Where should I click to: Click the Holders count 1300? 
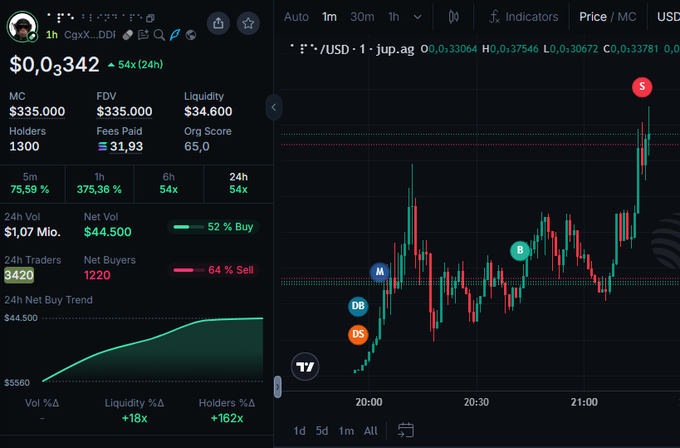[24, 147]
